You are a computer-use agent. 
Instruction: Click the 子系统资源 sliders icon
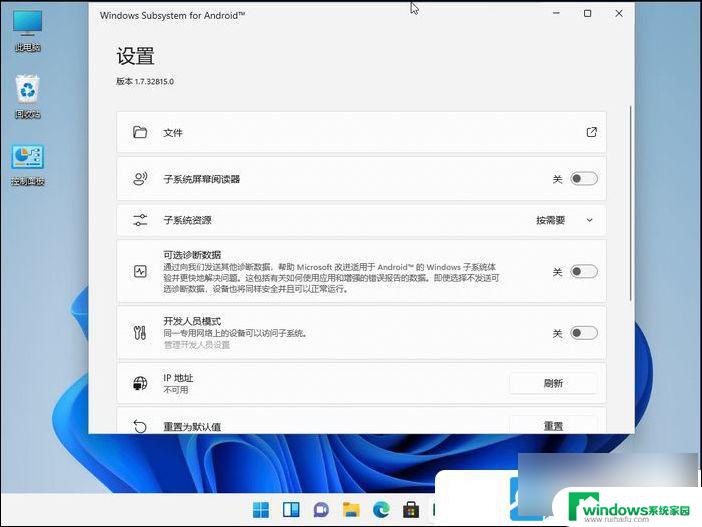(140, 220)
